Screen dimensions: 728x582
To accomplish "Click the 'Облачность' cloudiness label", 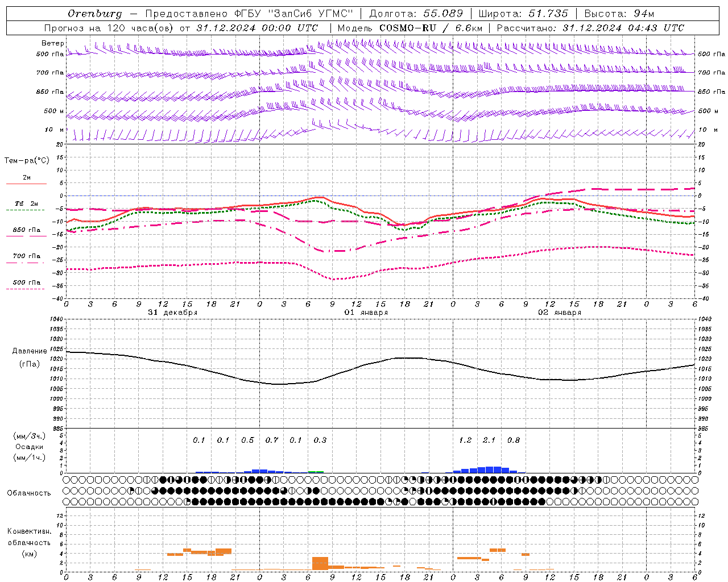I will [x=29, y=493].
